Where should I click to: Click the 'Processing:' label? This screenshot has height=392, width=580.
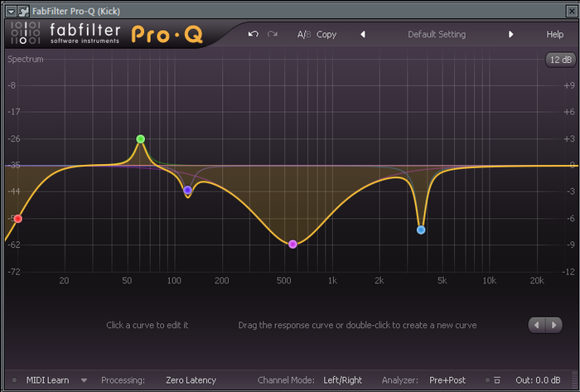click(x=123, y=380)
